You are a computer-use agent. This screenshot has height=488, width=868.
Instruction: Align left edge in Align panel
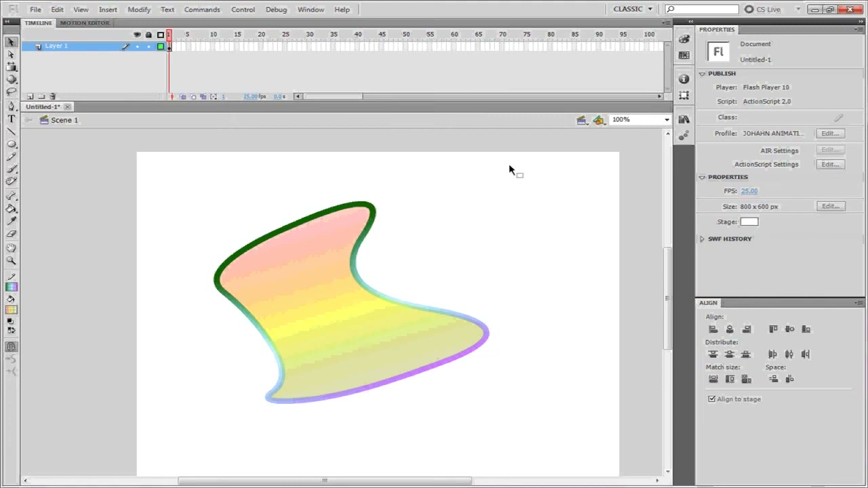713,329
